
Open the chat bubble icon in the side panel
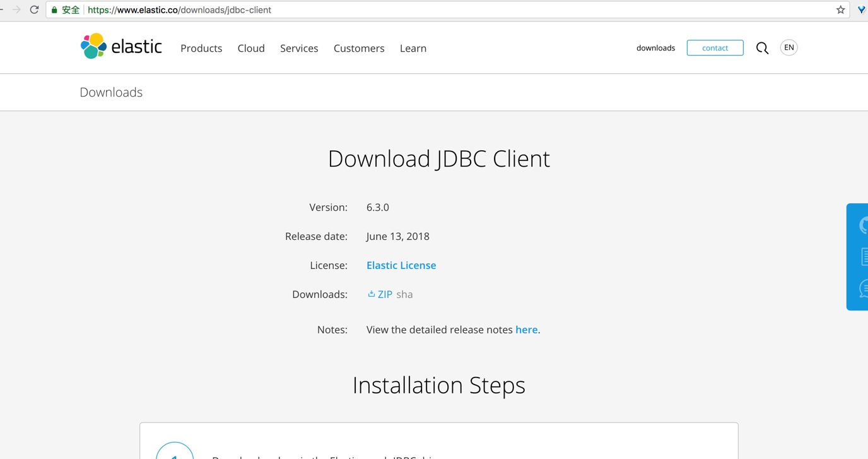(x=863, y=289)
